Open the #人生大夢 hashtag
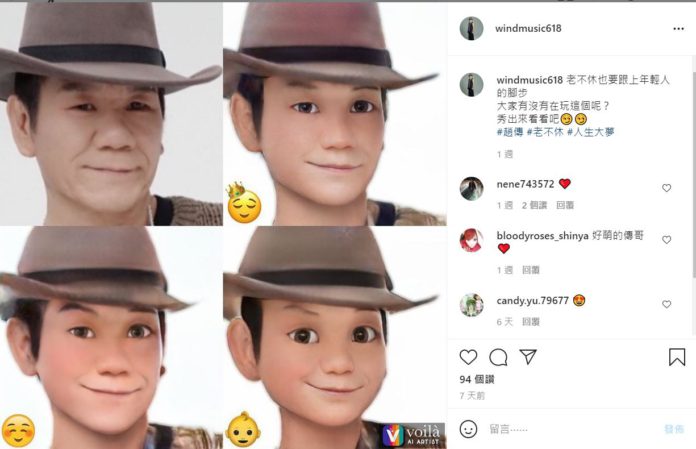The height and width of the screenshot is (449, 696). (590, 132)
